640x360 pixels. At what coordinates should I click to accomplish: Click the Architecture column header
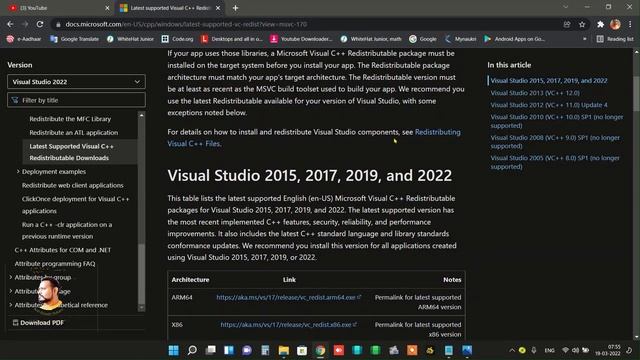tap(190, 280)
